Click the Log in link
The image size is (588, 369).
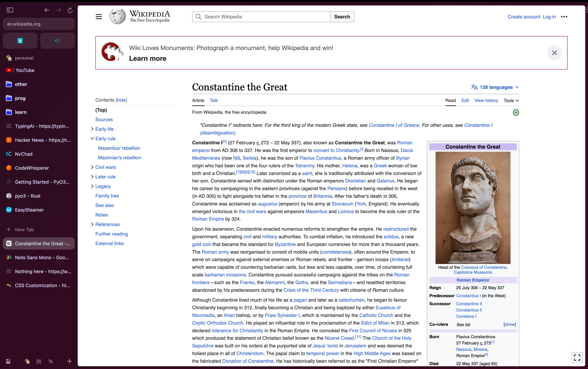point(549,17)
